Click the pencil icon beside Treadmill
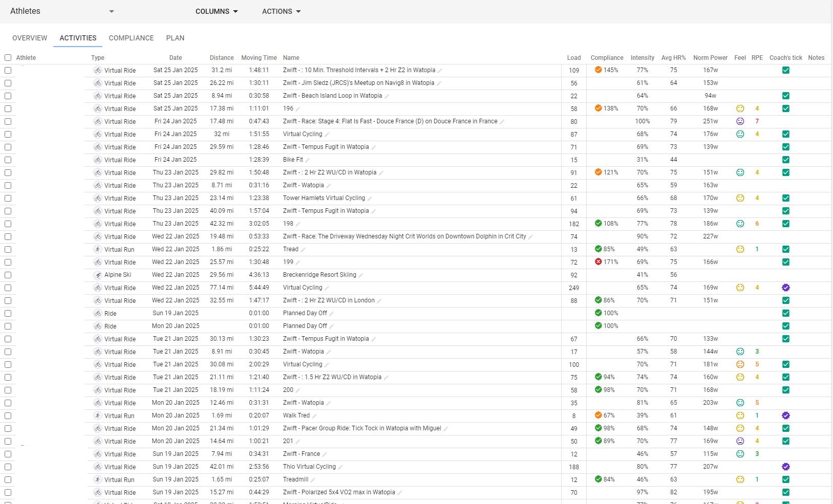The image size is (833, 504). click(x=313, y=479)
